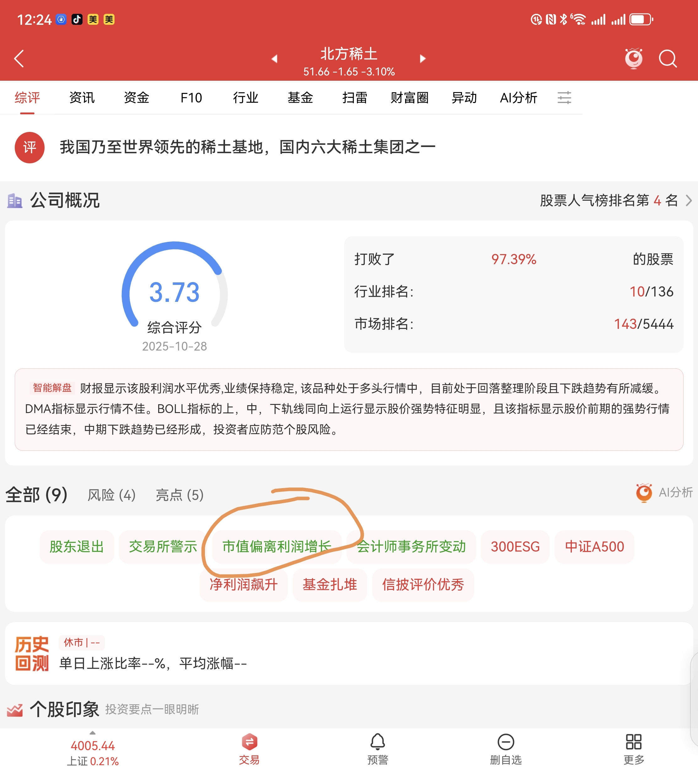Open the search magnifier icon
This screenshot has width=698, height=784.
(668, 59)
